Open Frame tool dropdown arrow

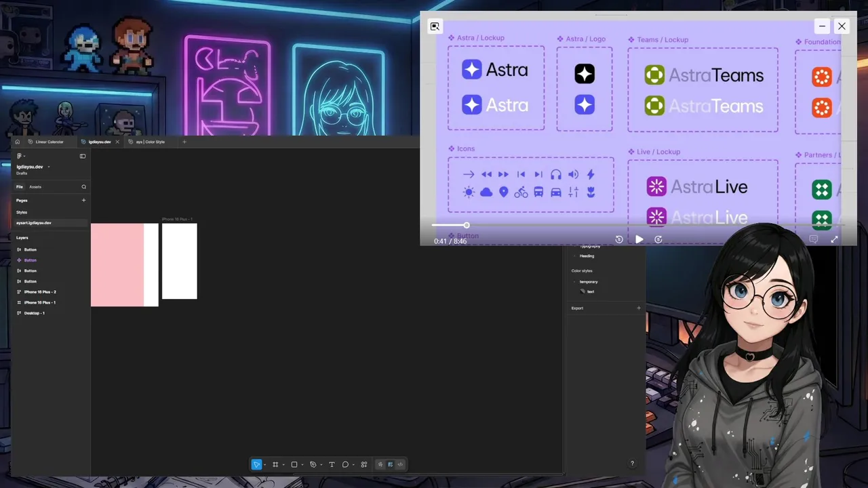point(283,465)
